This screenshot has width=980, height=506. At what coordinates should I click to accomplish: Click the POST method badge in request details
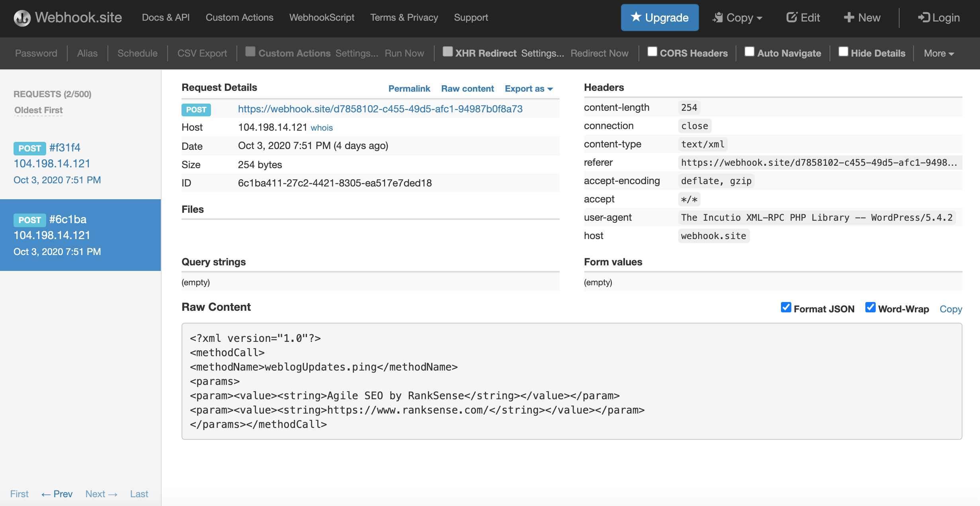[196, 110]
